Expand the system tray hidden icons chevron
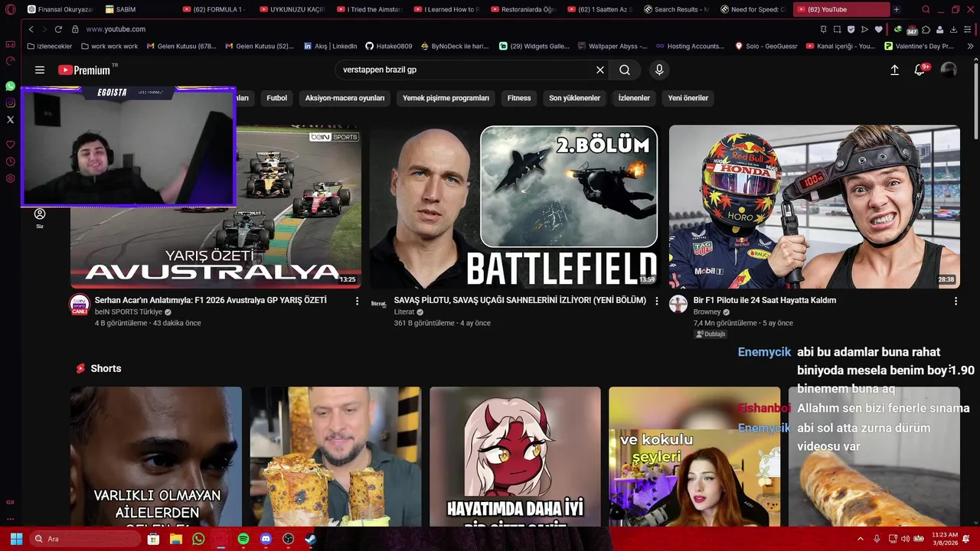 [x=861, y=539]
